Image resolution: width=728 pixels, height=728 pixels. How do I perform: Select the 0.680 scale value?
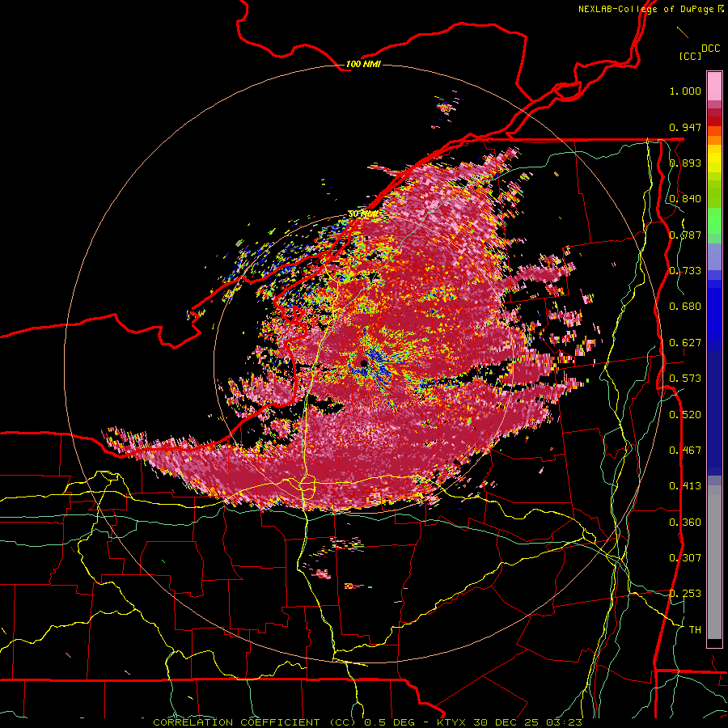point(685,307)
